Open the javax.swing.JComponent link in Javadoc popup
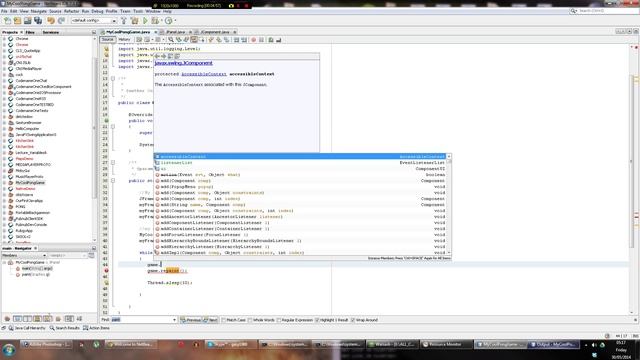Viewport: 640px width, 360px height. [183, 63]
